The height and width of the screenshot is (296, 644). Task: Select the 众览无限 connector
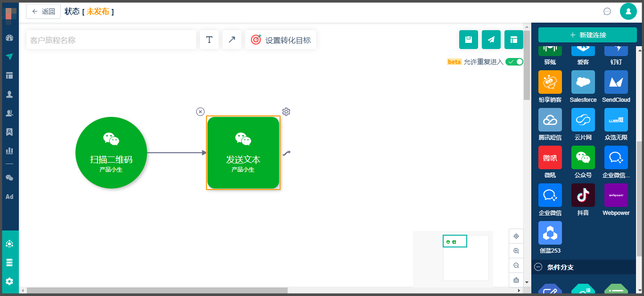click(x=616, y=124)
